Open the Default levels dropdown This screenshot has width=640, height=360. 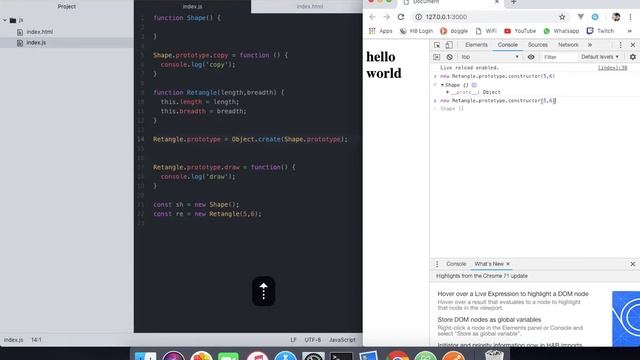tap(600, 57)
